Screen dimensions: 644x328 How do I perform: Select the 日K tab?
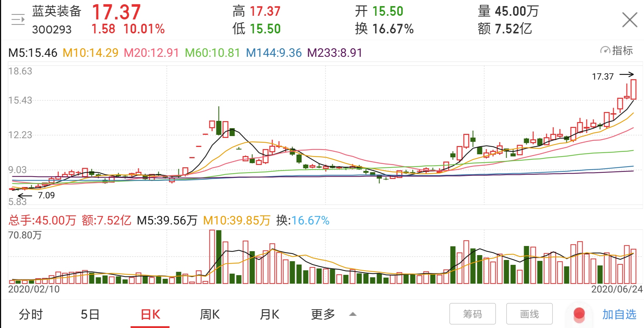(150, 314)
